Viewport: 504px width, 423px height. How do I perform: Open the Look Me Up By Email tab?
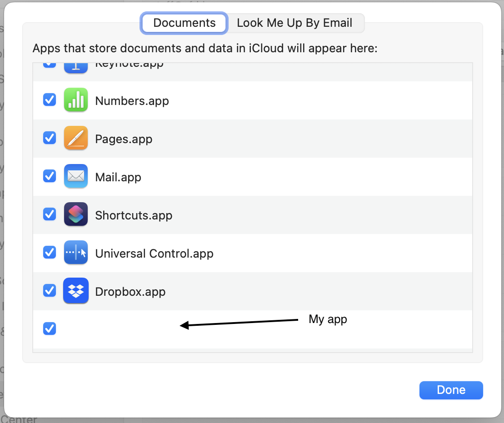294,23
